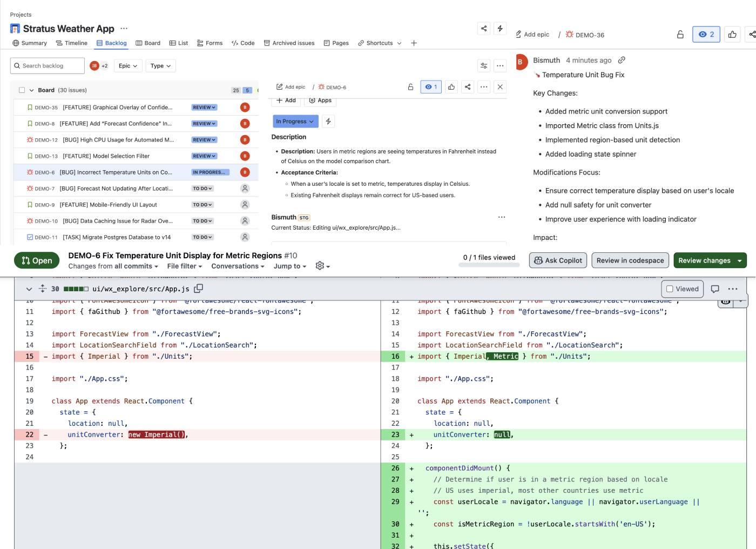Check the Board select-all checkbox
The width and height of the screenshot is (756, 549).
tap(22, 90)
